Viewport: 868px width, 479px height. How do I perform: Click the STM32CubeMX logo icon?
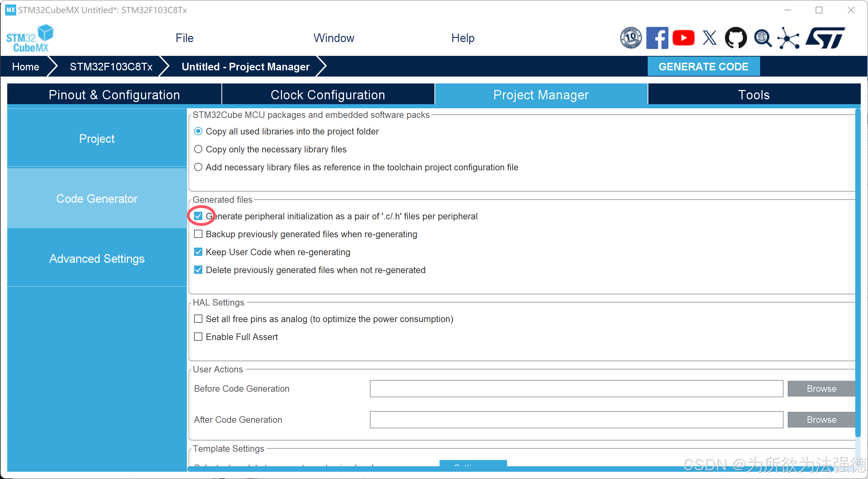(x=30, y=38)
